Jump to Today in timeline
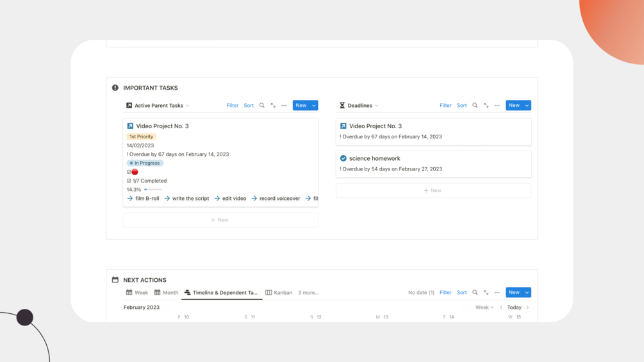Image resolution: width=644 pixels, height=362 pixels. 514,308
